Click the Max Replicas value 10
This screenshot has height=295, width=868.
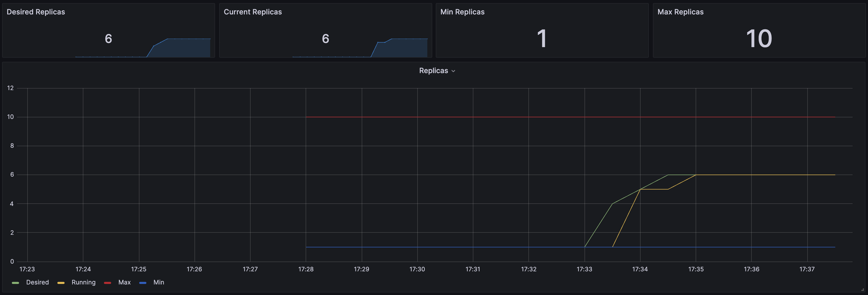[x=759, y=38]
